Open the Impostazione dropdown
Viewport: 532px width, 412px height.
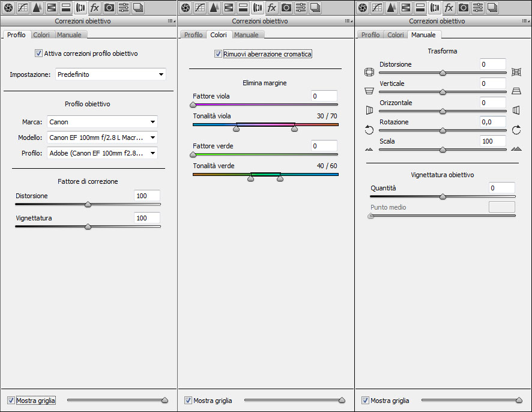110,74
